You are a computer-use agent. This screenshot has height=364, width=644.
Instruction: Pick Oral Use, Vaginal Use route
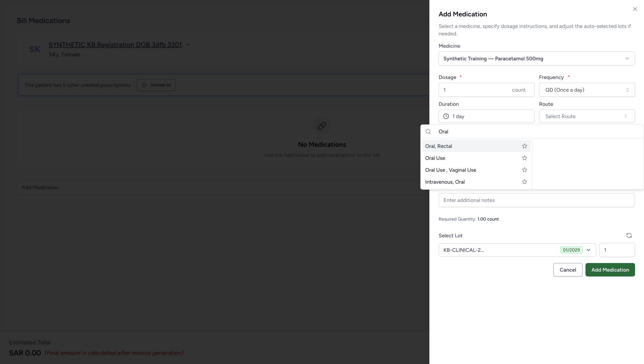coord(476,170)
